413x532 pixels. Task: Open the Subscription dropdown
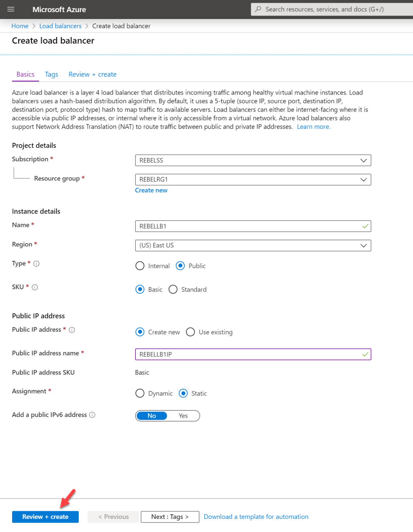pyautogui.click(x=363, y=160)
